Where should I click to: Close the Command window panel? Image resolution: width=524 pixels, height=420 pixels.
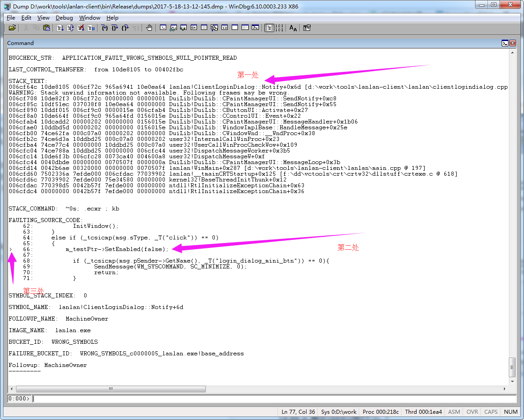pyautogui.click(x=513, y=43)
